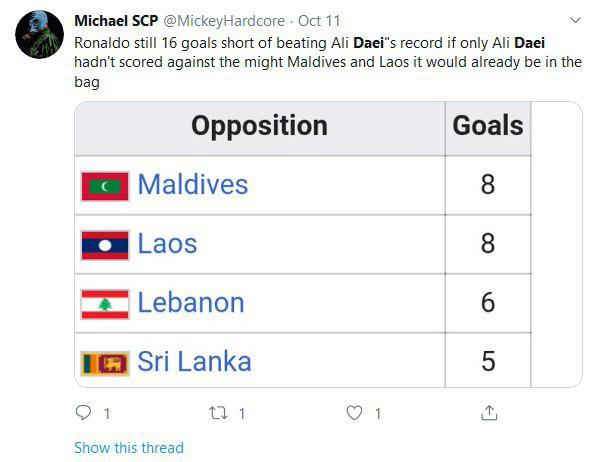The image size is (598, 462).
Task: Click the Laos flag icon
Action: pos(105,245)
